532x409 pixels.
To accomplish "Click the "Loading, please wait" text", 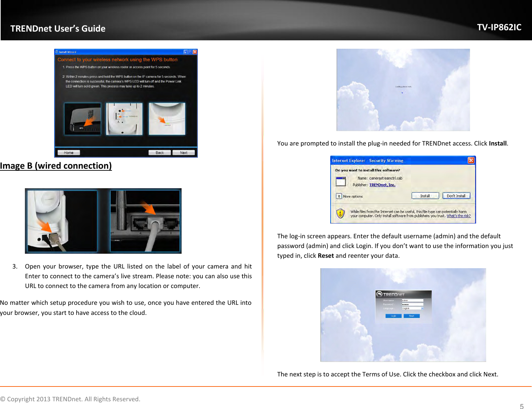I will (x=403, y=87).
